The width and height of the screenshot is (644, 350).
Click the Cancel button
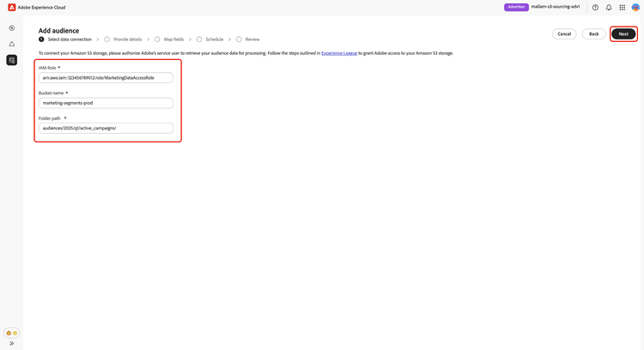click(564, 34)
